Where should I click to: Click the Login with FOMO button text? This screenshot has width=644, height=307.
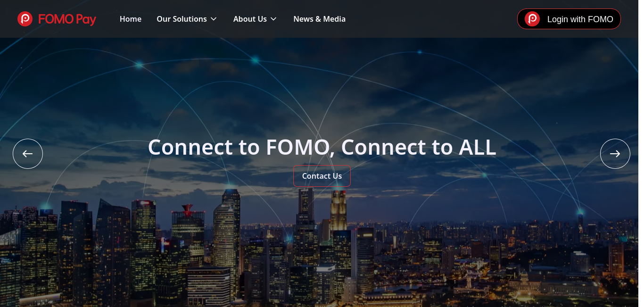[x=580, y=19]
